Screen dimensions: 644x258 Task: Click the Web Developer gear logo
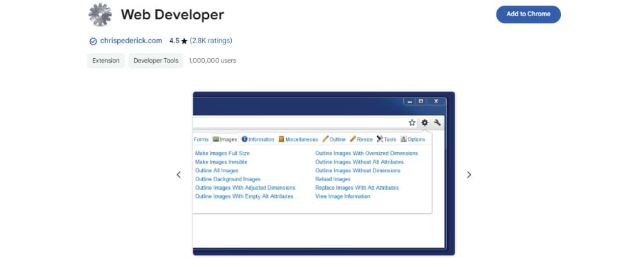coord(100,14)
